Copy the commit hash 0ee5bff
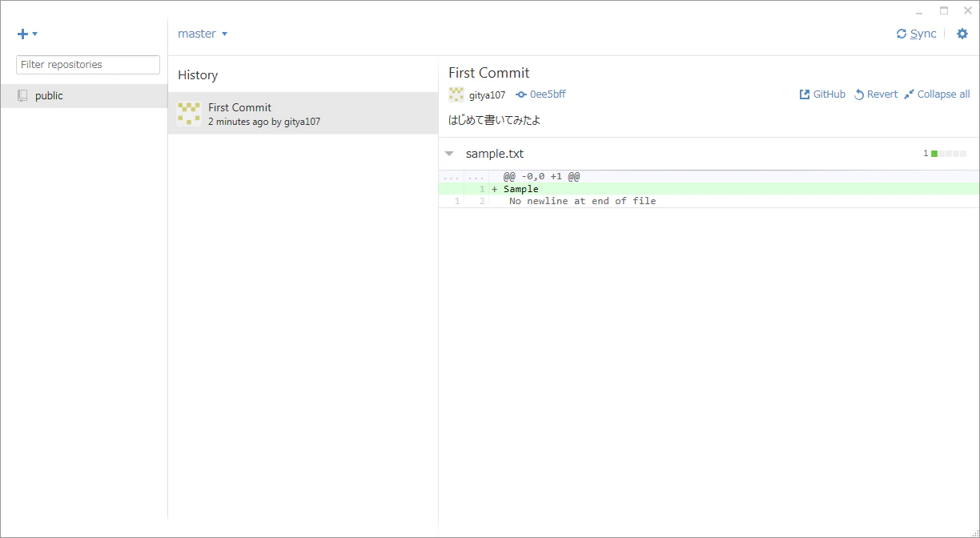The width and height of the screenshot is (980, 538). [540, 94]
